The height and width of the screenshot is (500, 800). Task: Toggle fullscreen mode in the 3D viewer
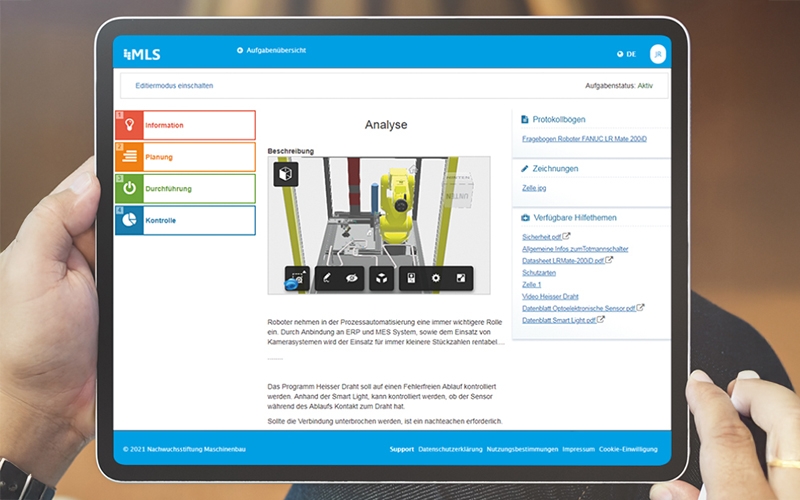(461, 278)
